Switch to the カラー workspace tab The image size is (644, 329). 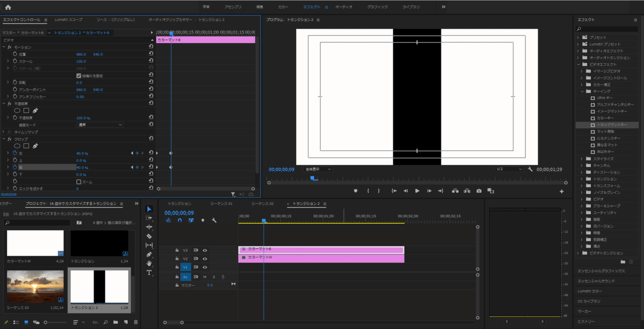(283, 7)
